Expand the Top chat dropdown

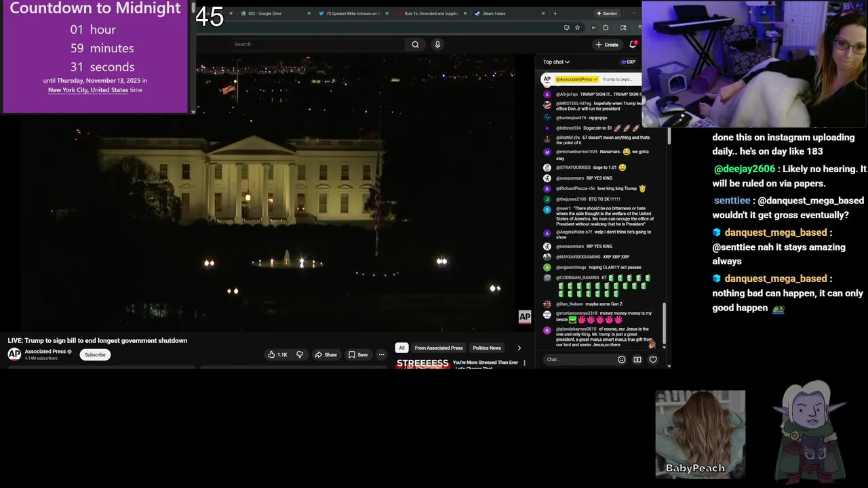point(556,62)
